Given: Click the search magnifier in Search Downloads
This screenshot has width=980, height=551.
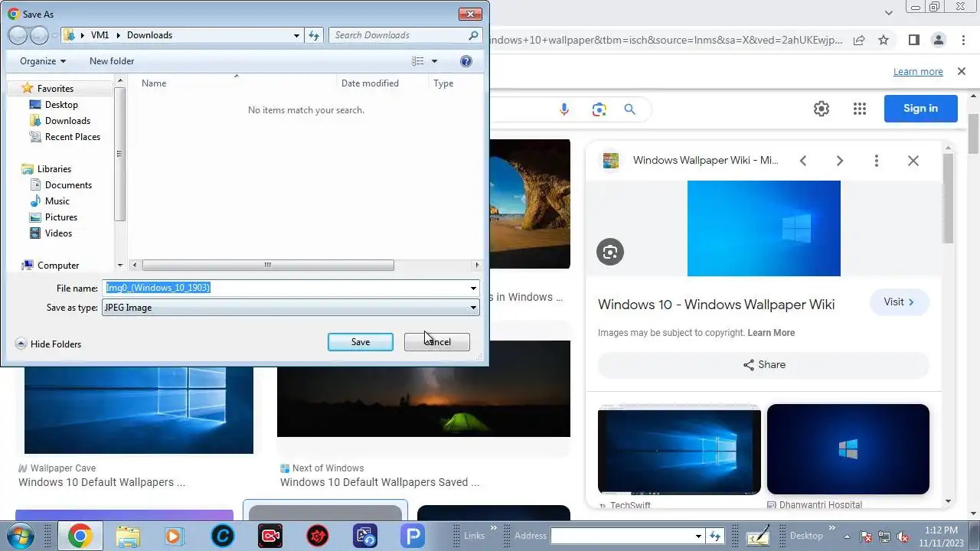Looking at the screenshot, I should 473,35.
